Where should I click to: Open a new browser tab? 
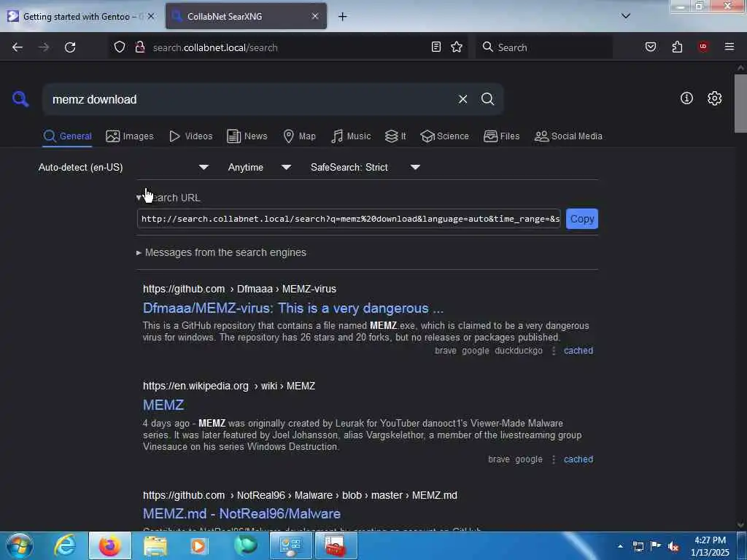[342, 17]
